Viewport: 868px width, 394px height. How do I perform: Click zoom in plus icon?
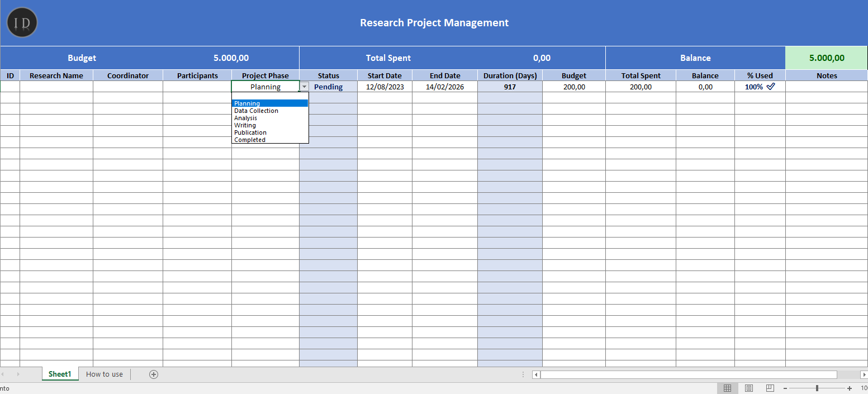coord(850,388)
